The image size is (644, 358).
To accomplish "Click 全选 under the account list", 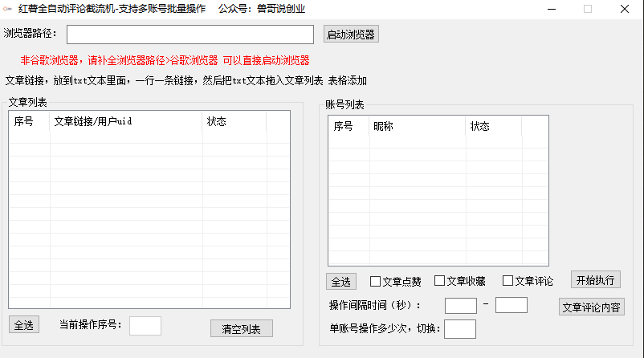I will (341, 281).
